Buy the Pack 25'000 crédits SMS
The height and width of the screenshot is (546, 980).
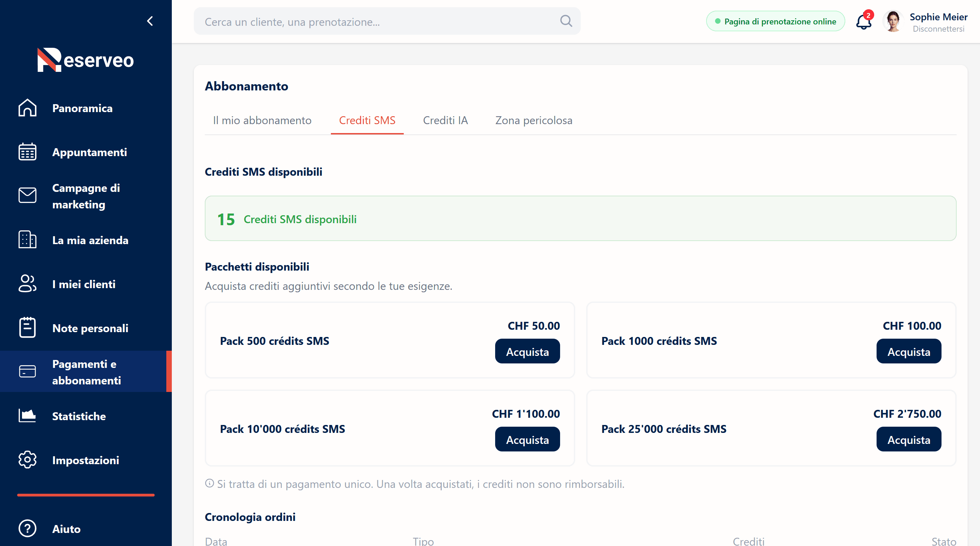[x=909, y=439]
